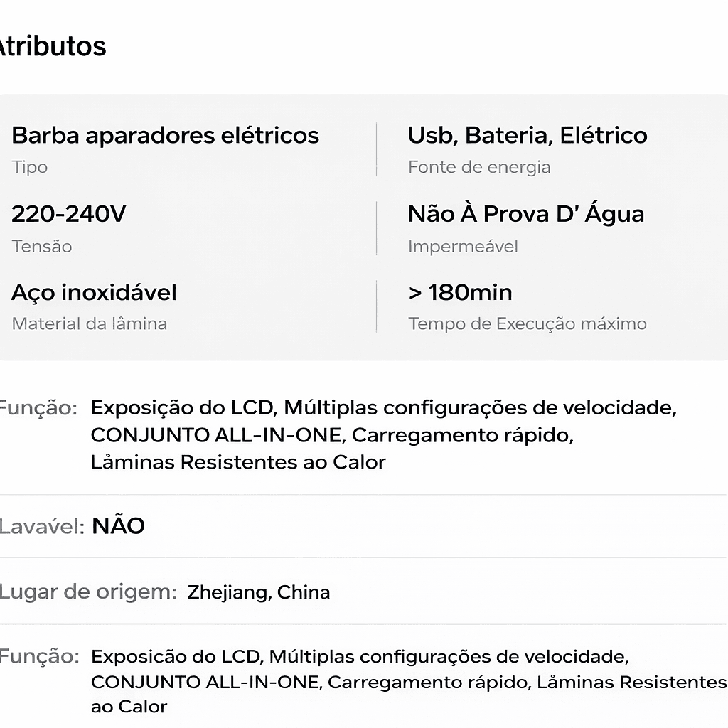Click the 'Função:' label above Lavável
Screen dimensions: 728x728
tap(38, 408)
